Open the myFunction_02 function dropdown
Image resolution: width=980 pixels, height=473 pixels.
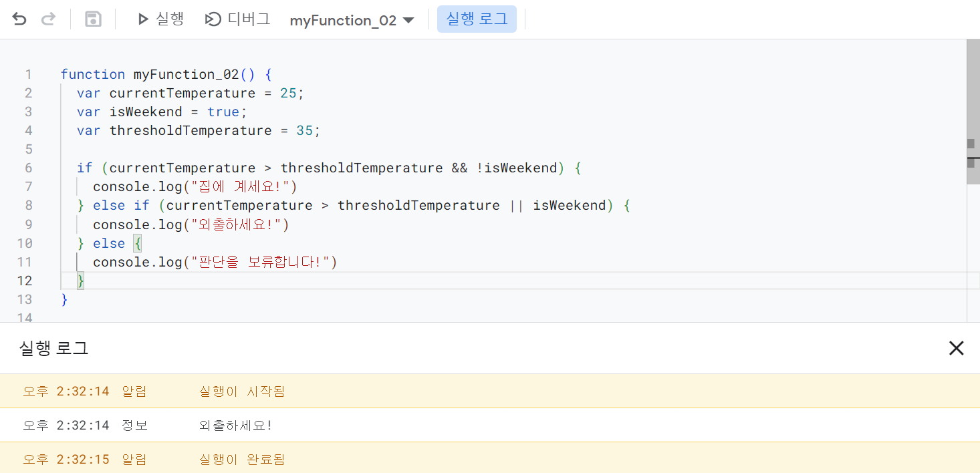pos(352,20)
